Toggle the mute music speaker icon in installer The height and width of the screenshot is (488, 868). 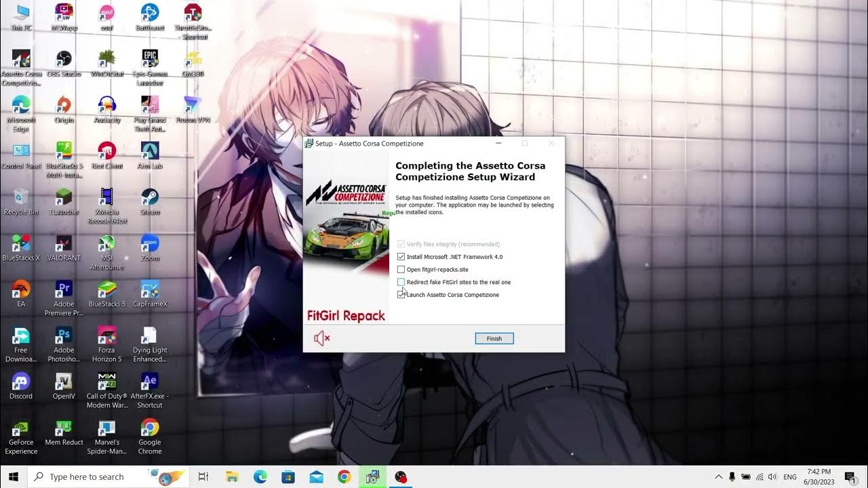pos(321,338)
